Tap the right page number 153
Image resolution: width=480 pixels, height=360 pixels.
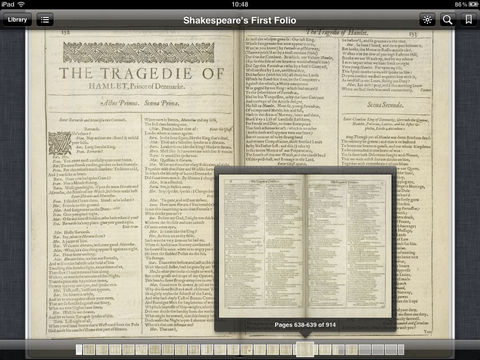(413, 34)
